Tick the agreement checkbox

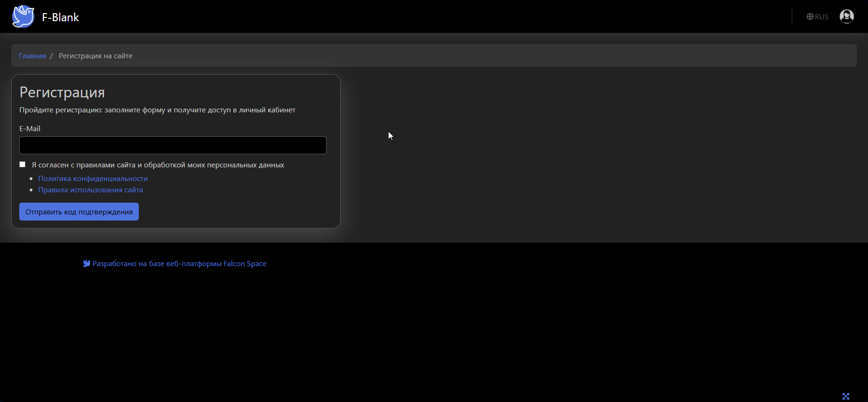23,165
